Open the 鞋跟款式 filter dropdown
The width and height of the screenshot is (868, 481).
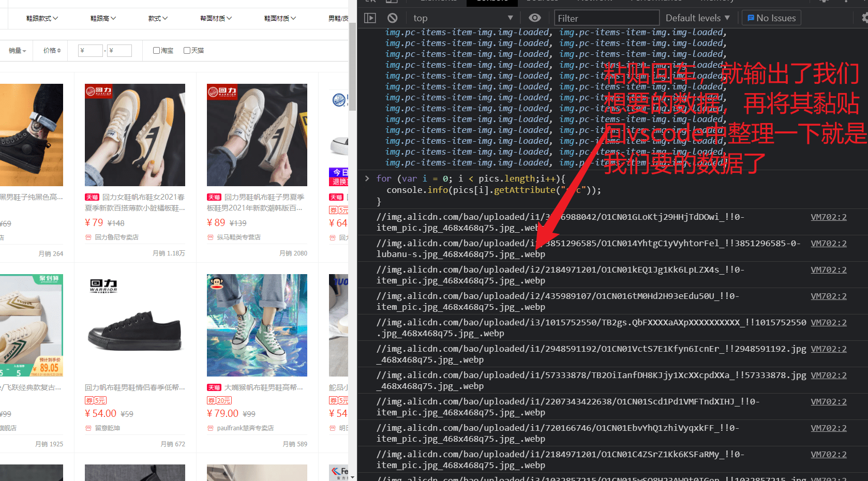(42, 18)
